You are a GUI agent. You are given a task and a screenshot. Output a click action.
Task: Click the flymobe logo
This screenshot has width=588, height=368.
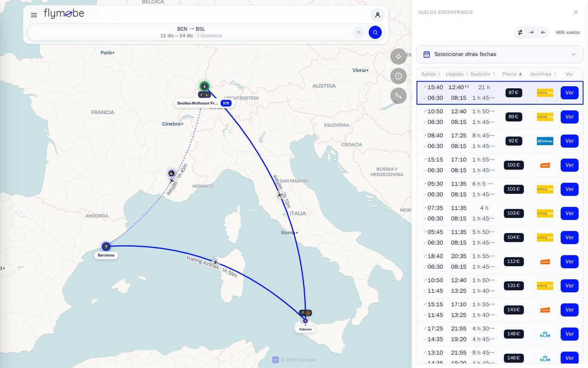[64, 14]
